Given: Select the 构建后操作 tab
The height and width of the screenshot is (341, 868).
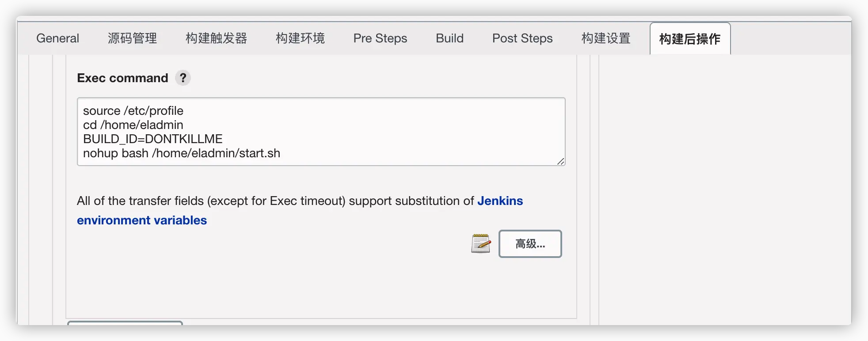Looking at the screenshot, I should point(689,39).
